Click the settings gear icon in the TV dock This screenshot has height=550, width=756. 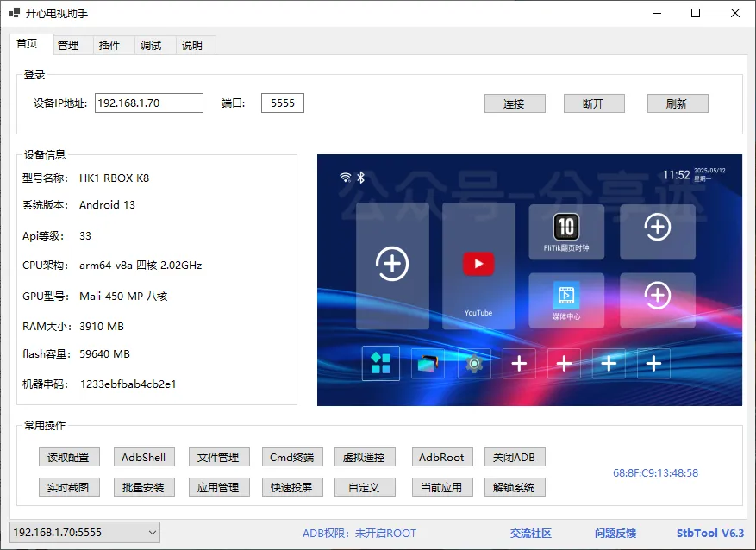(x=473, y=364)
